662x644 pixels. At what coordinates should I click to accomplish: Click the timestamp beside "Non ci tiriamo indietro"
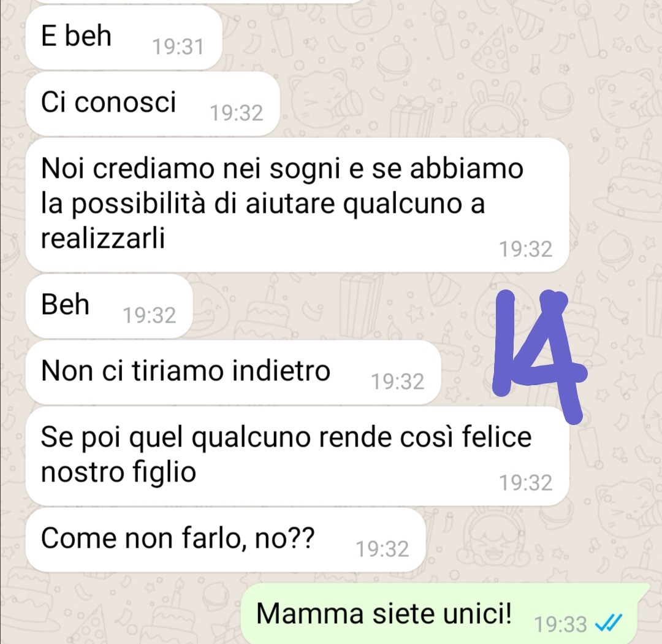click(397, 381)
